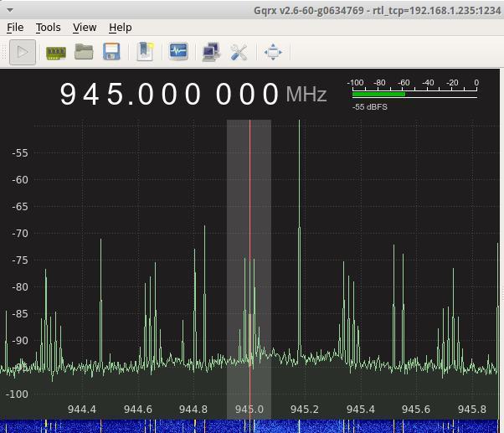Click the 944.4 label on frequency axis

(x=82, y=409)
